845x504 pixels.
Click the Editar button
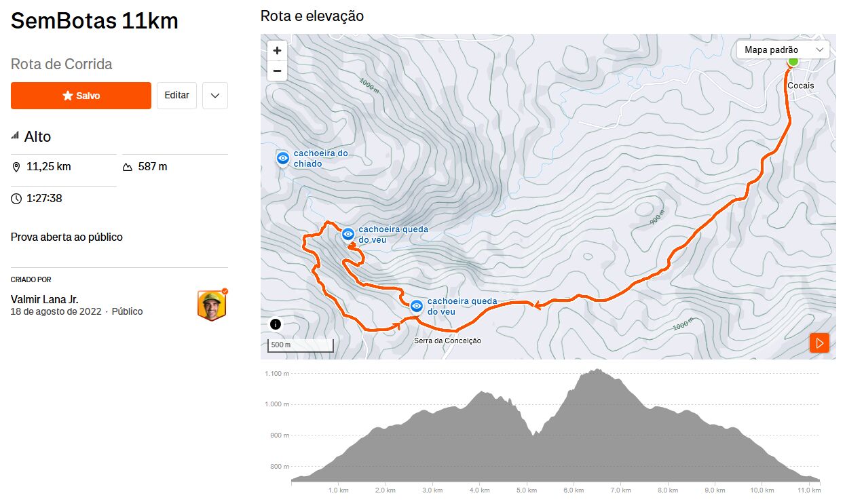tap(176, 96)
